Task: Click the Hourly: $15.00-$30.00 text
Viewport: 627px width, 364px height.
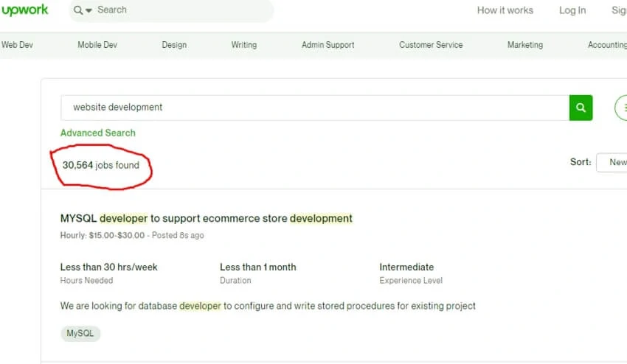Action: click(x=103, y=235)
